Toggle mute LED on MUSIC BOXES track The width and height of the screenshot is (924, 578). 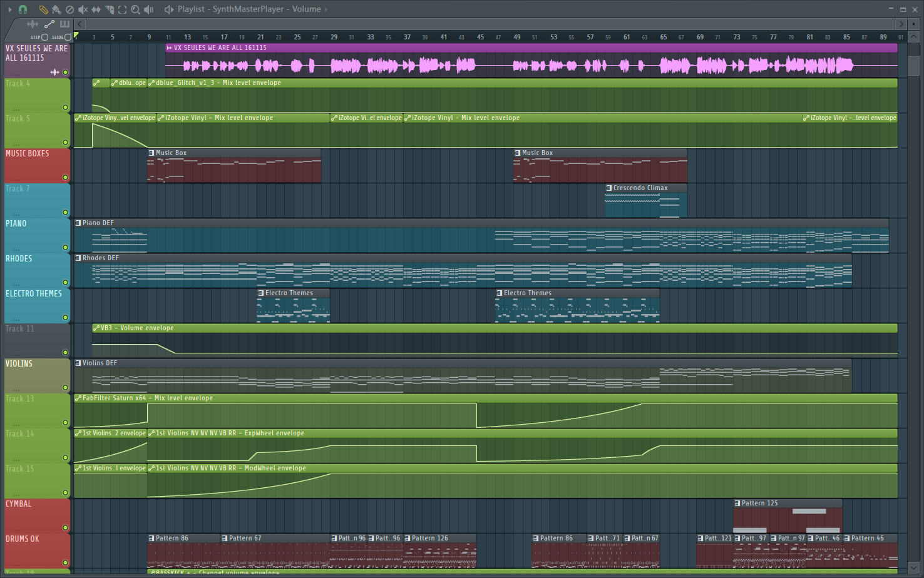[65, 178]
